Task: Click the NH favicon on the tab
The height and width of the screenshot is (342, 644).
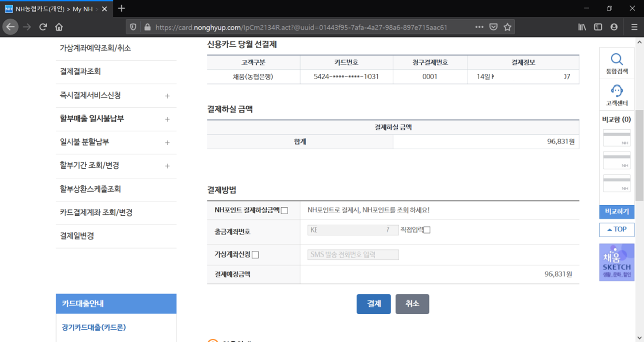Action: click(9, 8)
